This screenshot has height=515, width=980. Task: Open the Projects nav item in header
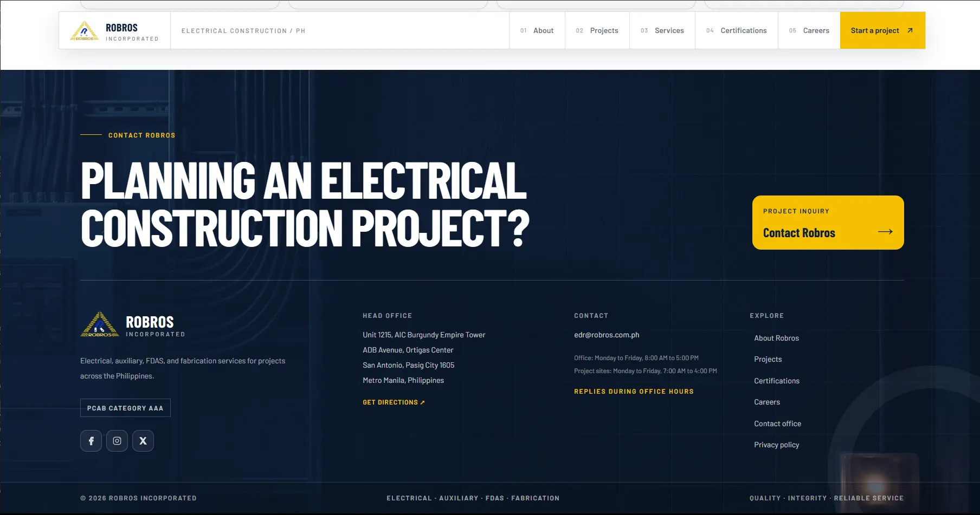pos(597,31)
